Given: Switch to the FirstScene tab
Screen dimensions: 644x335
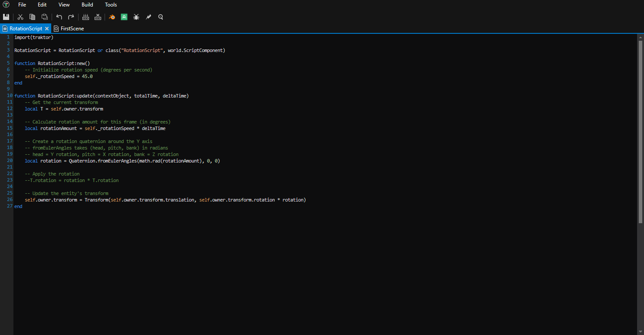Looking at the screenshot, I should (72, 28).
